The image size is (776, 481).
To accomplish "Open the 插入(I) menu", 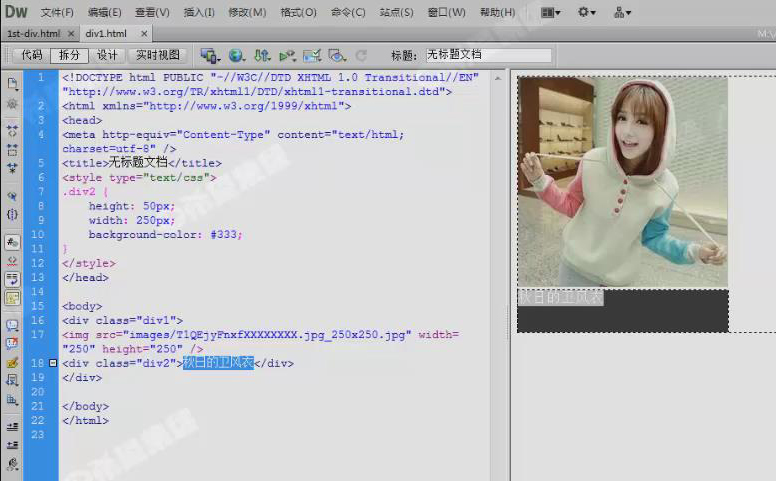I will (199, 13).
